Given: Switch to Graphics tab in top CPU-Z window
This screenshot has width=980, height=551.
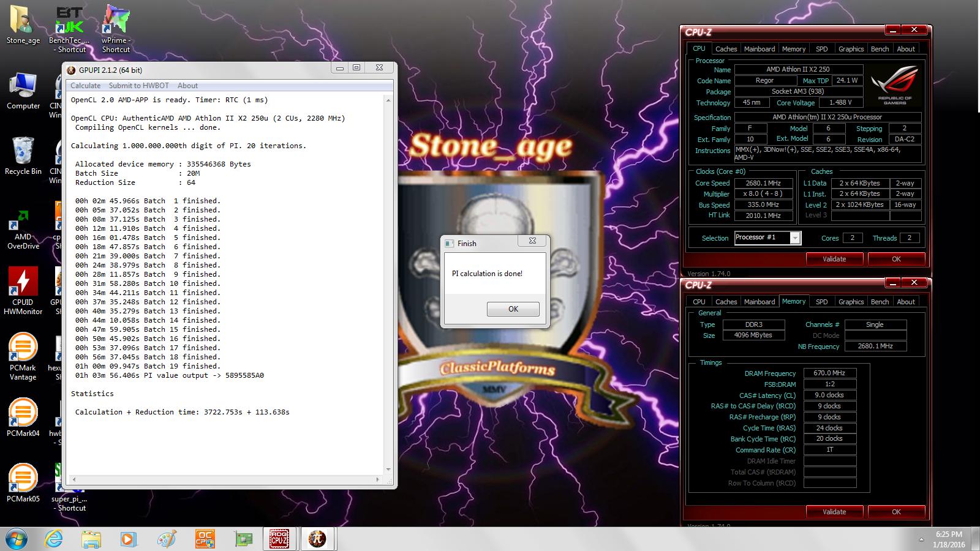Looking at the screenshot, I should point(851,49).
